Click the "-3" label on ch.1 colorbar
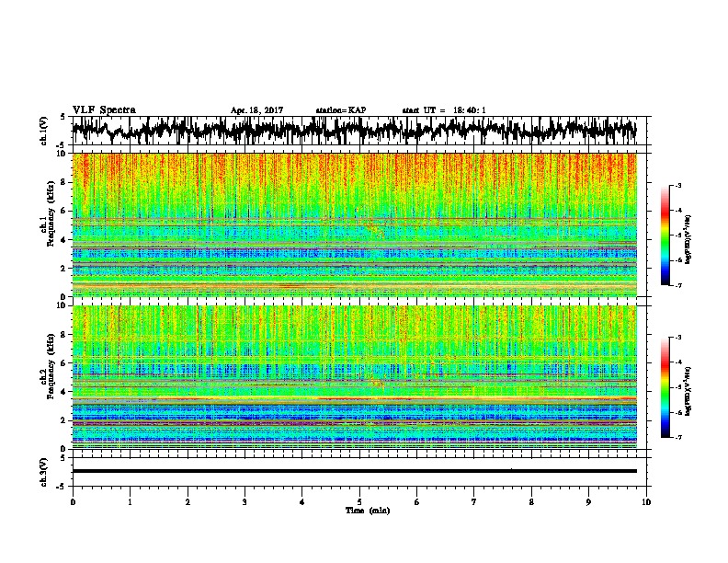Viewport: 728px width, 563px height. [x=678, y=186]
